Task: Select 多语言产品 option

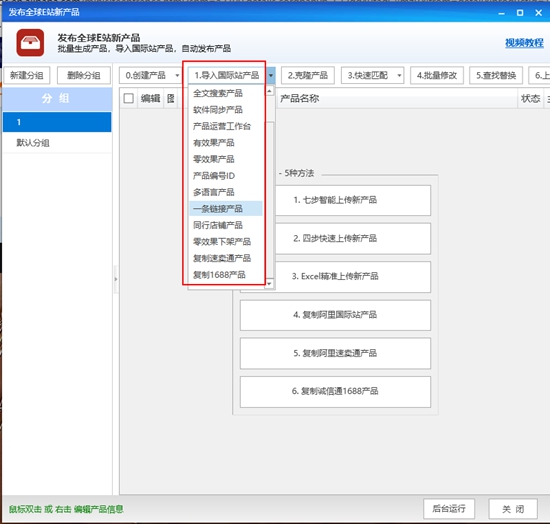Action: [226, 192]
